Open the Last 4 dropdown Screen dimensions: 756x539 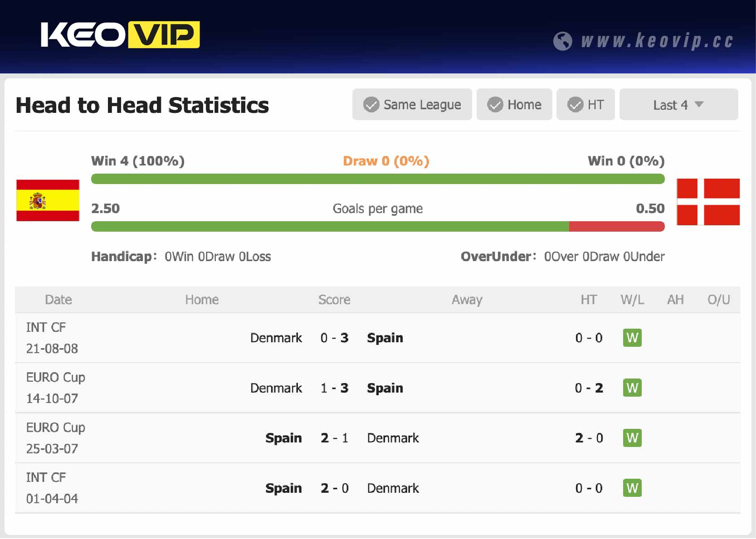click(678, 104)
